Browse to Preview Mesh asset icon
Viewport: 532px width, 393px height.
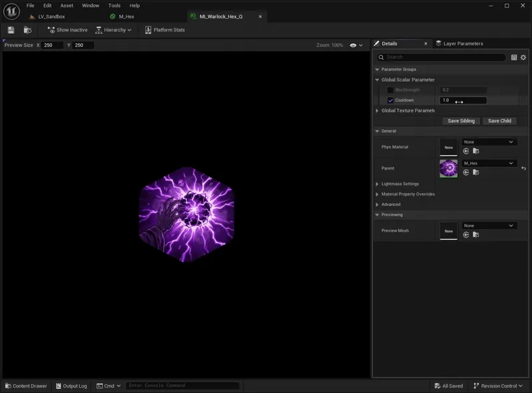pyautogui.click(x=476, y=235)
